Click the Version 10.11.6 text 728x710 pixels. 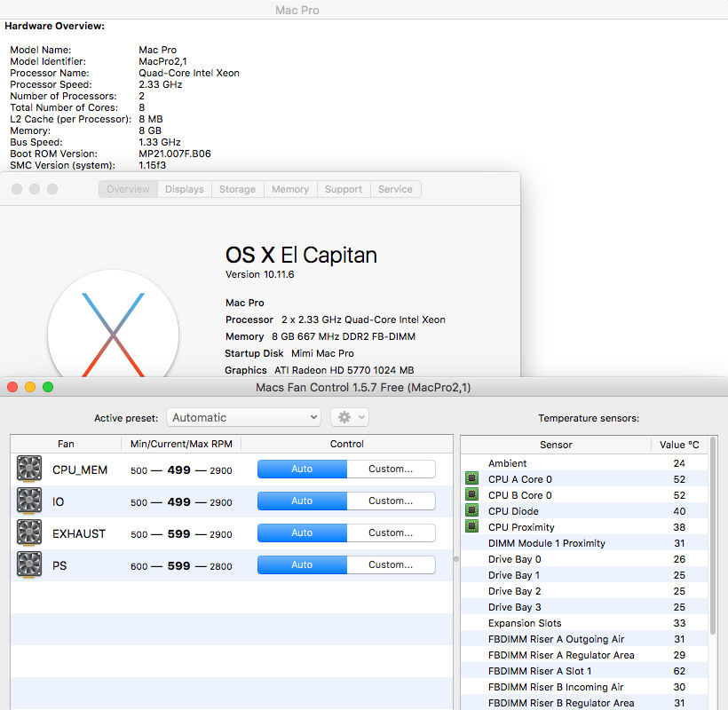(x=259, y=274)
